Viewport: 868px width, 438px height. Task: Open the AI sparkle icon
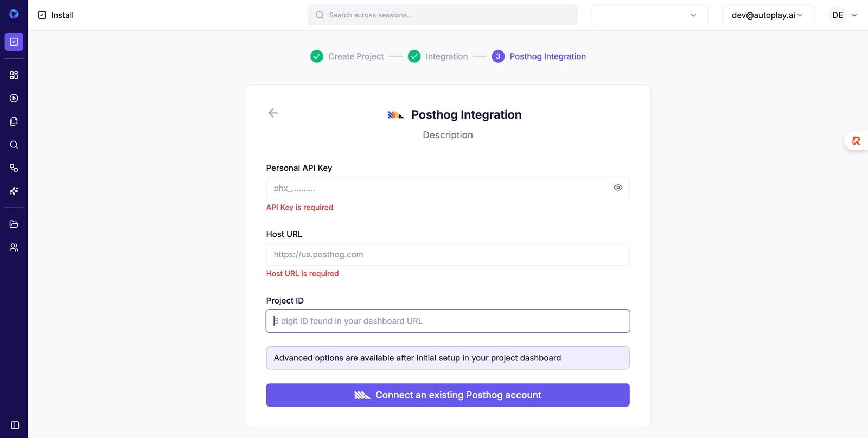point(14,191)
